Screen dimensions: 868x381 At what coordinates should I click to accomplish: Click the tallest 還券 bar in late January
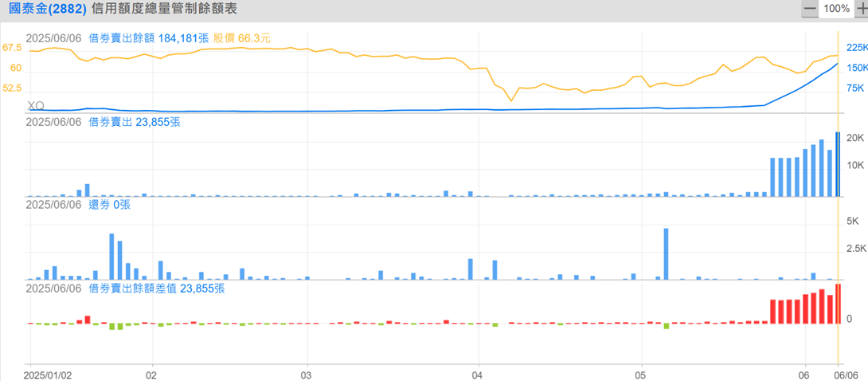111,257
